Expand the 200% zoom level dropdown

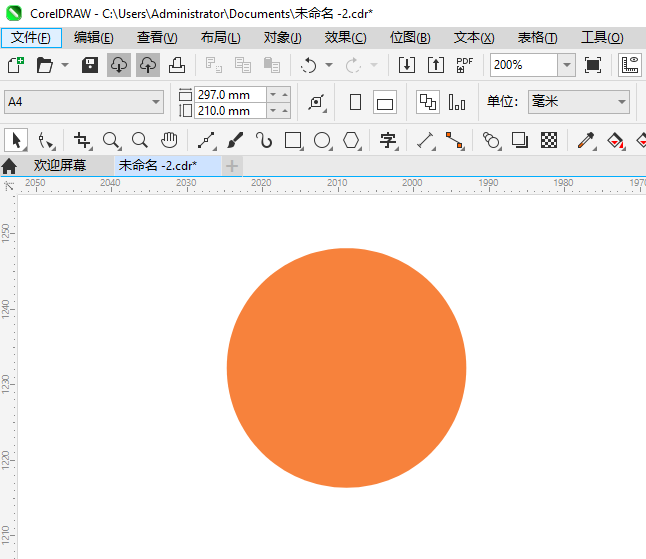567,65
